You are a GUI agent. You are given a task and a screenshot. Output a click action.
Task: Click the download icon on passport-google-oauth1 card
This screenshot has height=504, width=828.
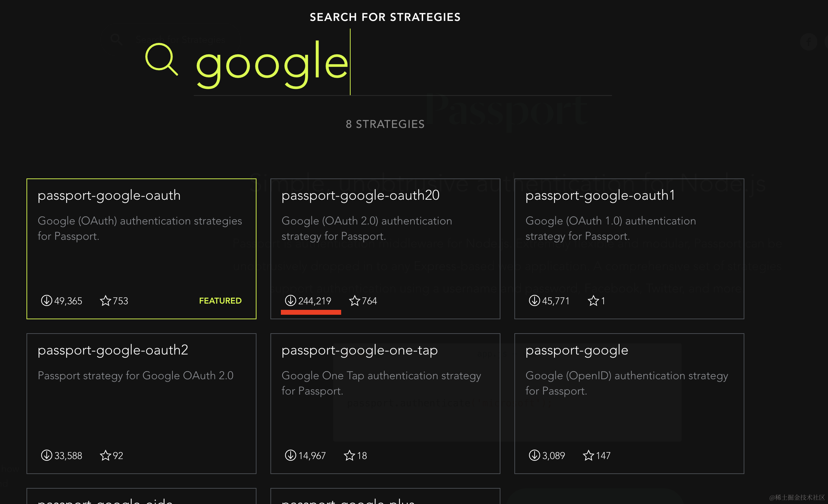click(534, 300)
